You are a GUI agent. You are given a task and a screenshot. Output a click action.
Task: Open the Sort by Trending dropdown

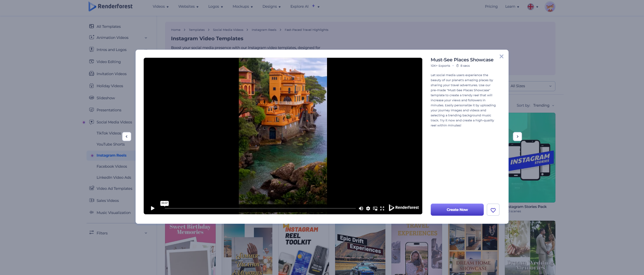point(543,106)
